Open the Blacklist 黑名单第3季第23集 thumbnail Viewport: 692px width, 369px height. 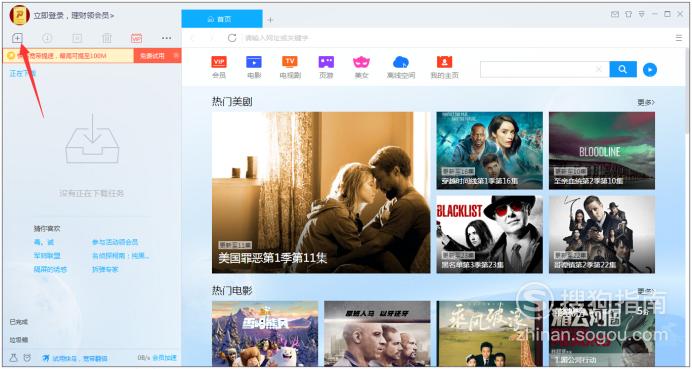click(489, 234)
